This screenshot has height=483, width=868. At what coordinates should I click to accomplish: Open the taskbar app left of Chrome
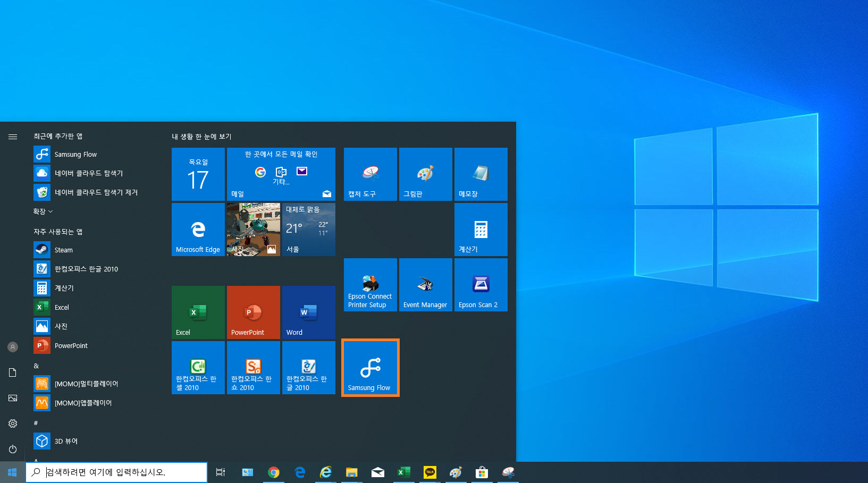[248, 472]
